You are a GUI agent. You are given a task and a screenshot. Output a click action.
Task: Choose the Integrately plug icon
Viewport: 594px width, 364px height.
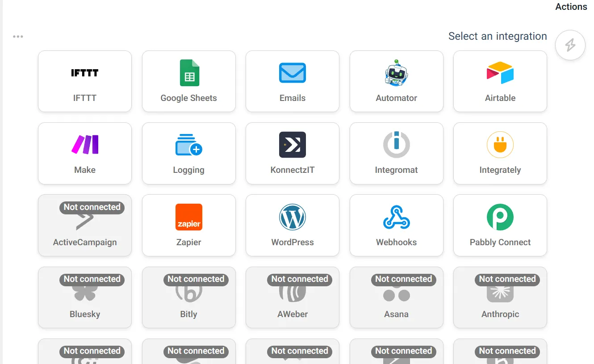[500, 145]
